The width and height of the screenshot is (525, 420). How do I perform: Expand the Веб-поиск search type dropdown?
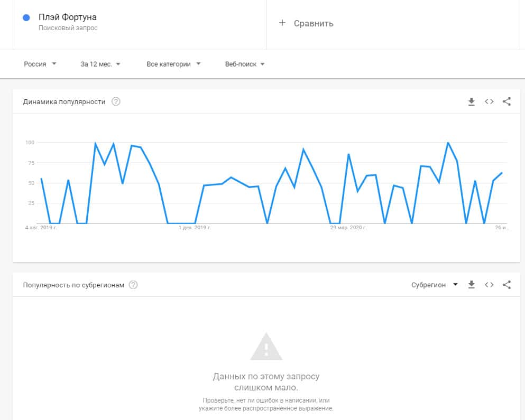click(245, 64)
